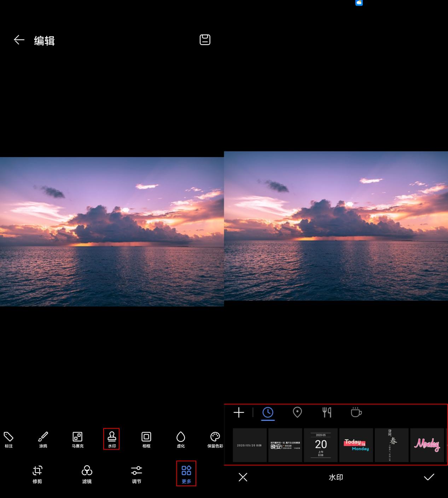Select the 更多 more tab

(186, 474)
